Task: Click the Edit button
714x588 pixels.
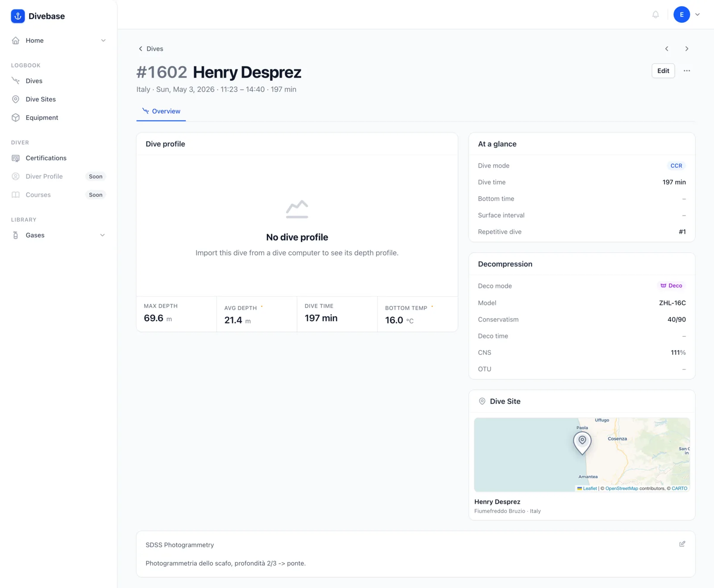Action: 663,70
